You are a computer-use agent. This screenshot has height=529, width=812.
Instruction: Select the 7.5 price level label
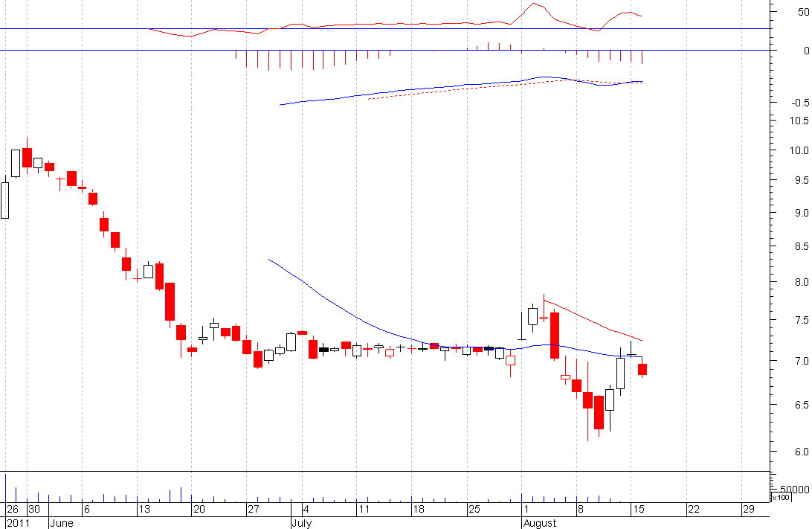[x=802, y=320]
